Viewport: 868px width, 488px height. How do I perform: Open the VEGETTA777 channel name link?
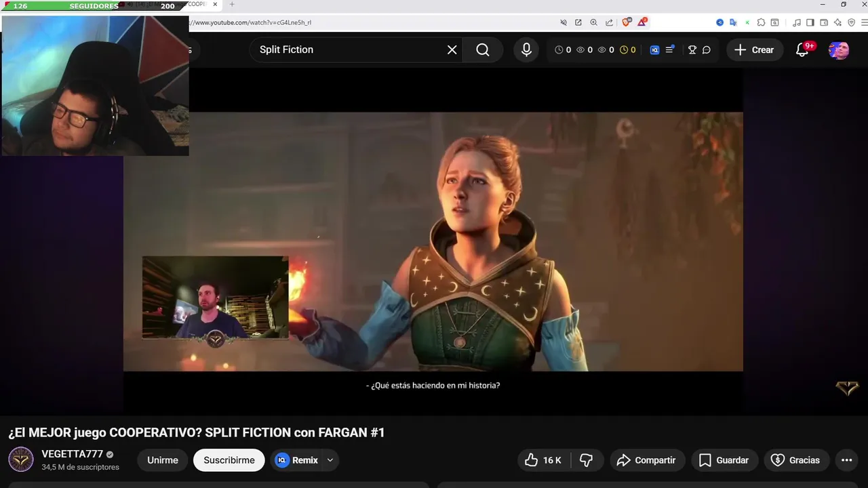73,454
